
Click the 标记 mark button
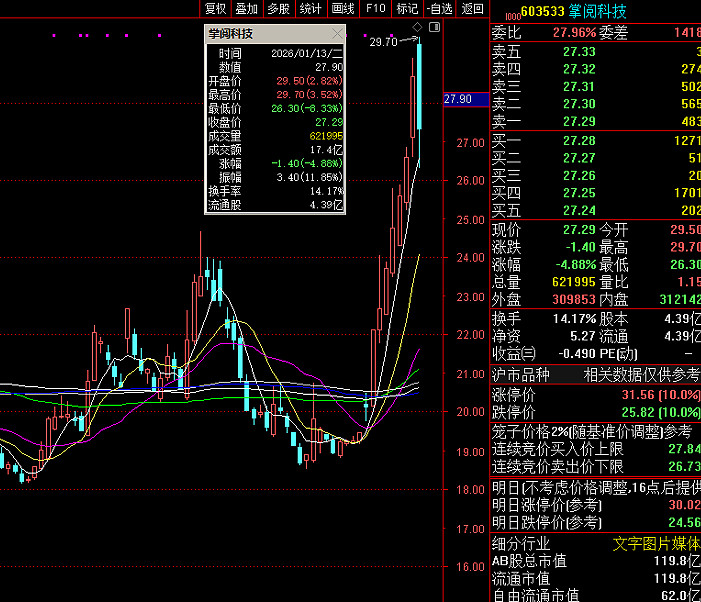tap(407, 8)
